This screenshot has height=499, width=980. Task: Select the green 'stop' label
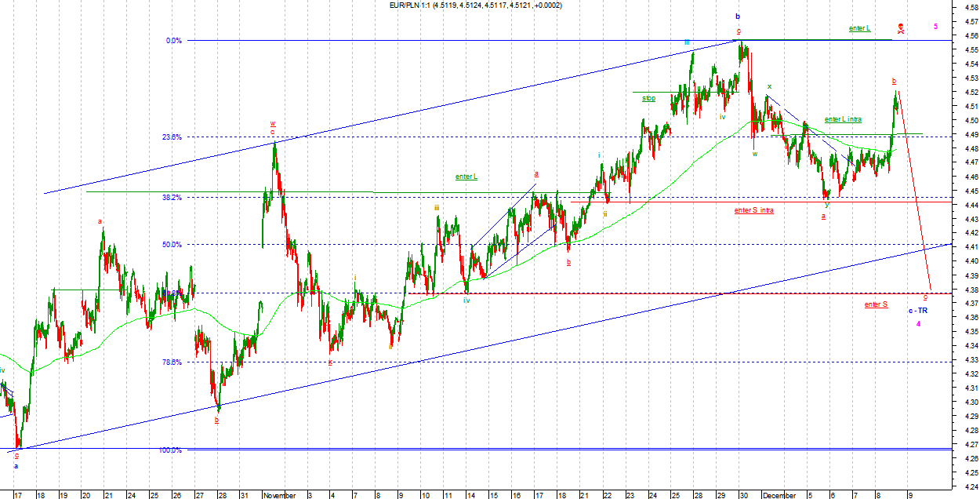click(648, 99)
